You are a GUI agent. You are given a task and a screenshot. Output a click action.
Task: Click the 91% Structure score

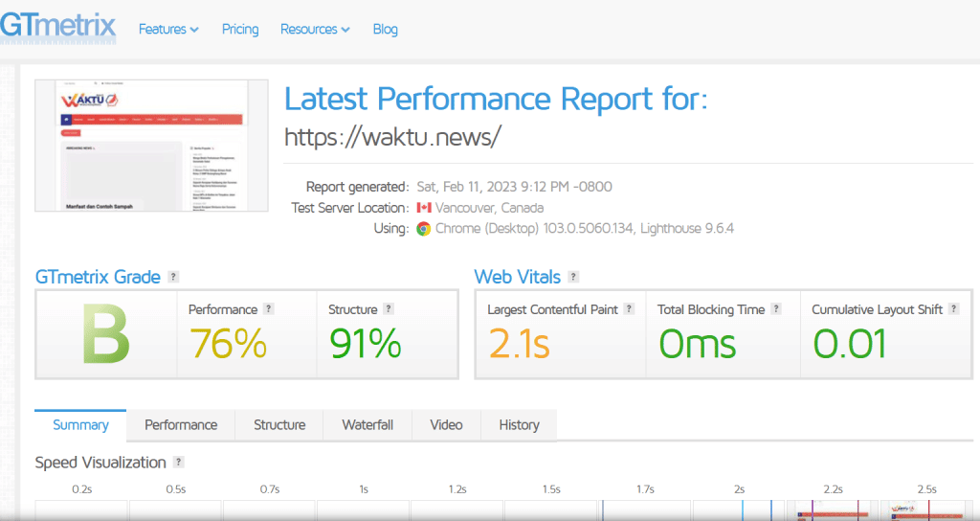coord(365,344)
